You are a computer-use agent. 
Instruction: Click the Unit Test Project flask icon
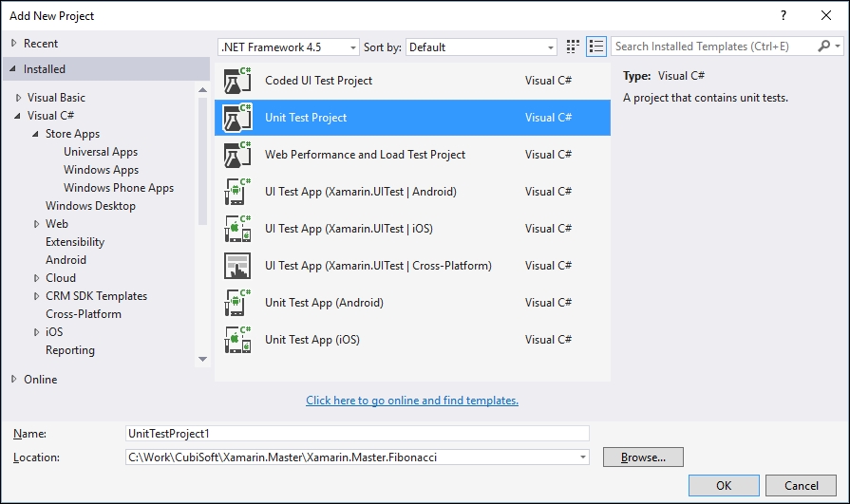click(x=237, y=118)
